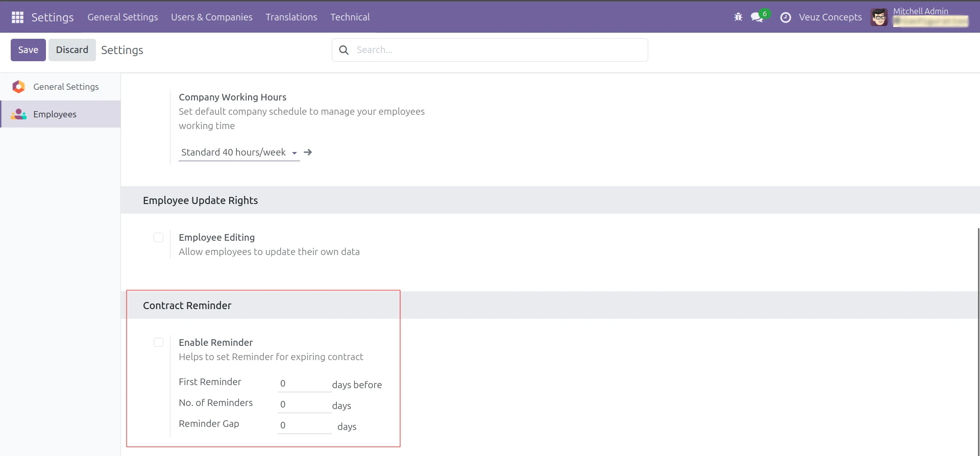Enable the Employee Editing checkbox
This screenshot has width=980, height=456.
tap(158, 238)
